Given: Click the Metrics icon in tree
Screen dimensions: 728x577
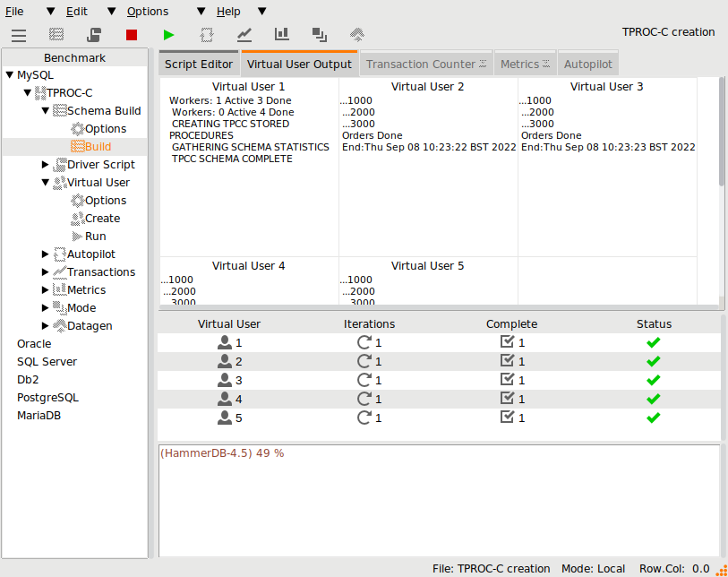Looking at the screenshot, I should coord(59,290).
